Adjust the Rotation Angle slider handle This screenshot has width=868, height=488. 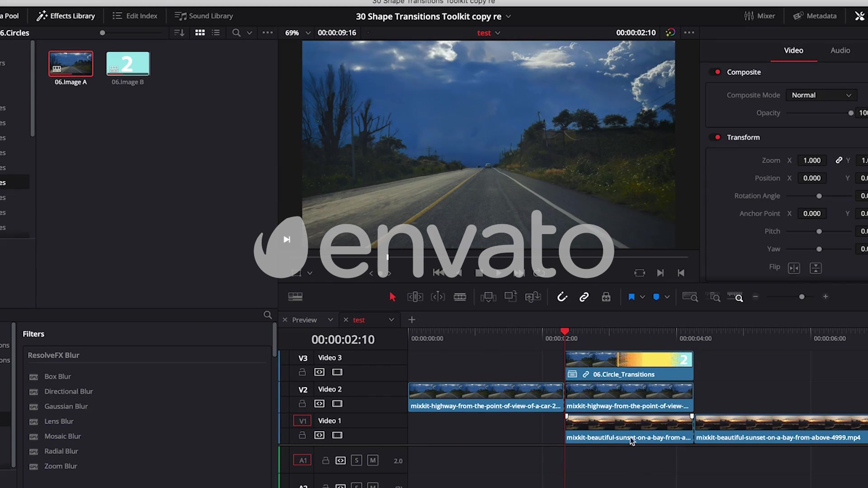click(819, 196)
